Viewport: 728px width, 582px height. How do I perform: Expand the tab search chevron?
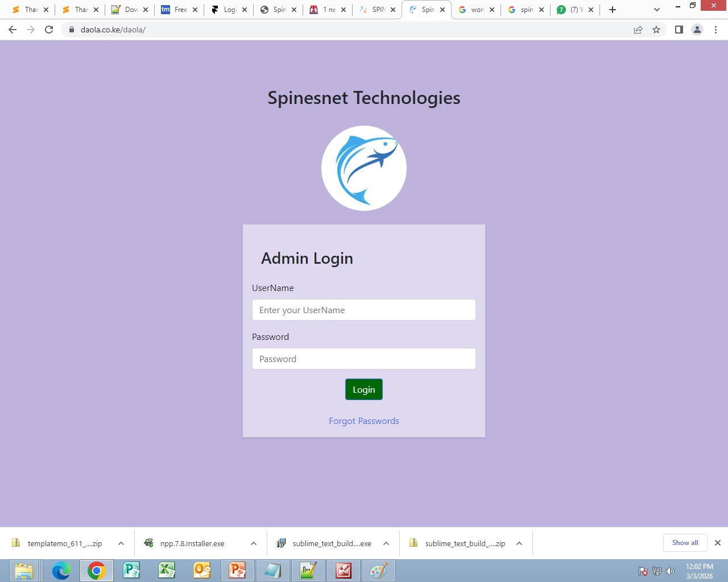[x=656, y=10]
